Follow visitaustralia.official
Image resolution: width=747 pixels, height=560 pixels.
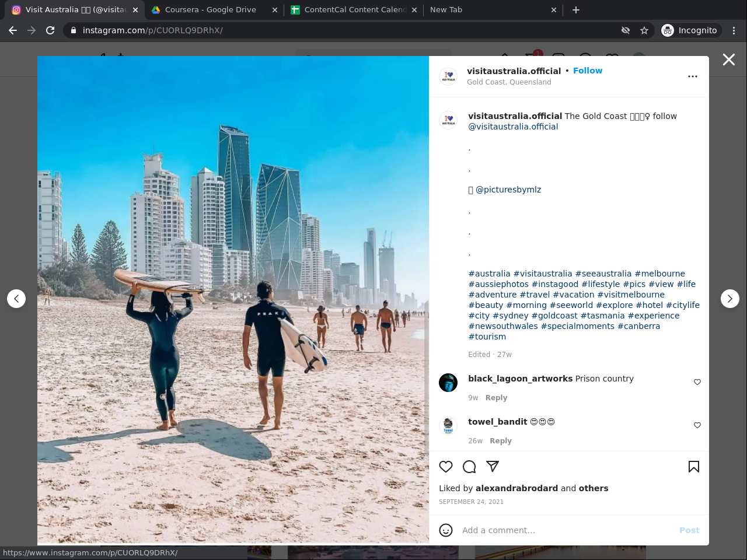click(x=588, y=71)
